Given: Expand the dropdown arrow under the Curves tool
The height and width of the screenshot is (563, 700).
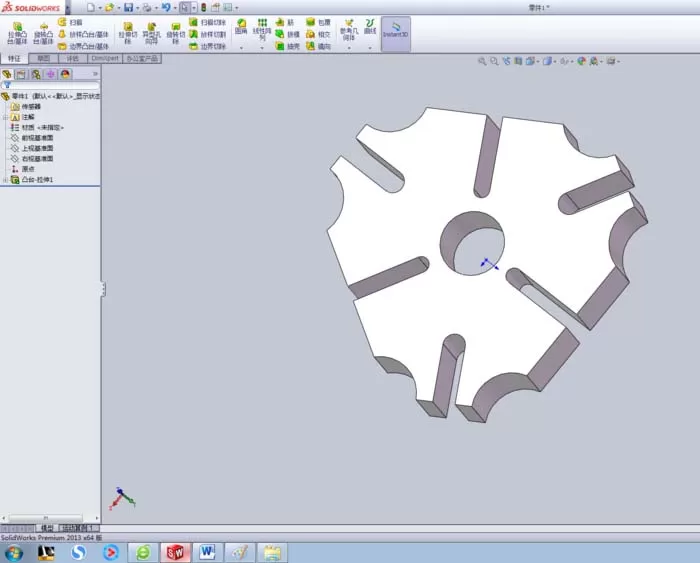Looking at the screenshot, I should (370, 47).
